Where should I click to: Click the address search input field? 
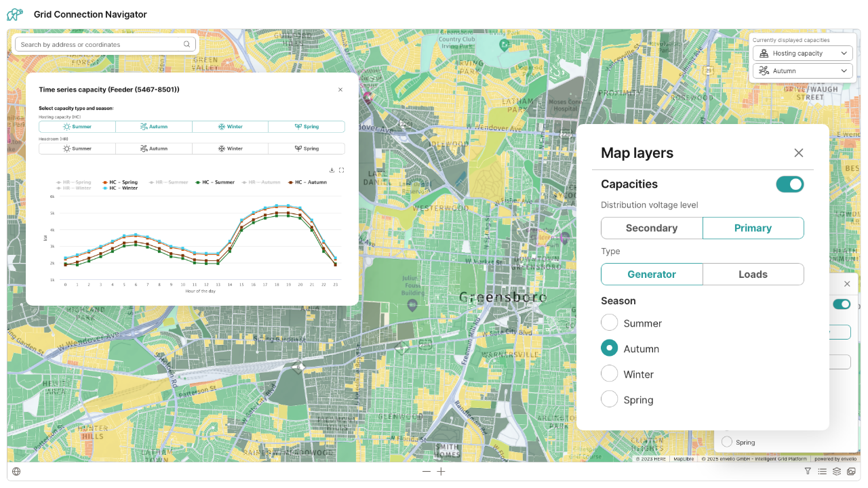pyautogui.click(x=95, y=44)
